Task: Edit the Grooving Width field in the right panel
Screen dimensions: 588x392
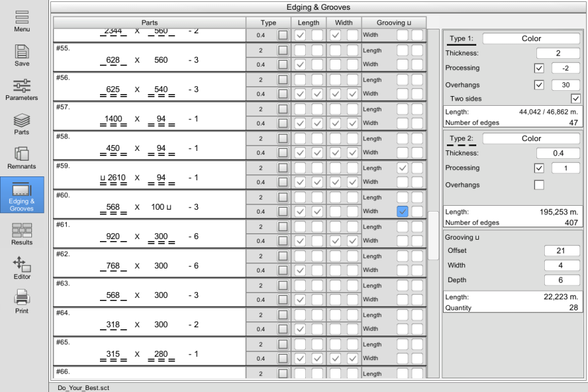Action: [562, 265]
